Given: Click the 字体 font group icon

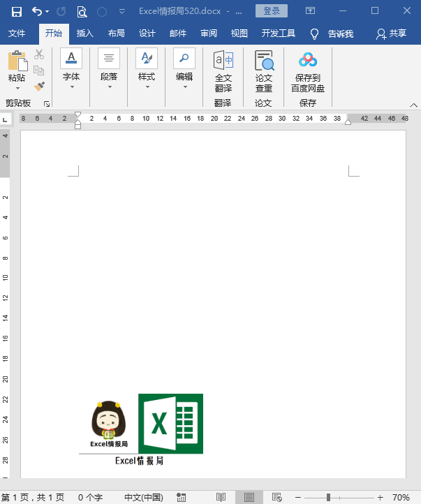Looking at the screenshot, I should click(x=71, y=58).
